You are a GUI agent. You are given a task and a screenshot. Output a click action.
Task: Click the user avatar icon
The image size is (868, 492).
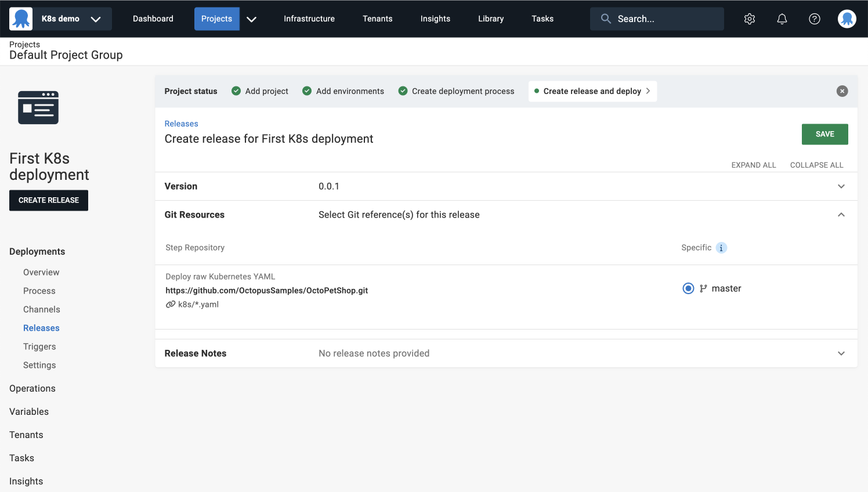(847, 19)
